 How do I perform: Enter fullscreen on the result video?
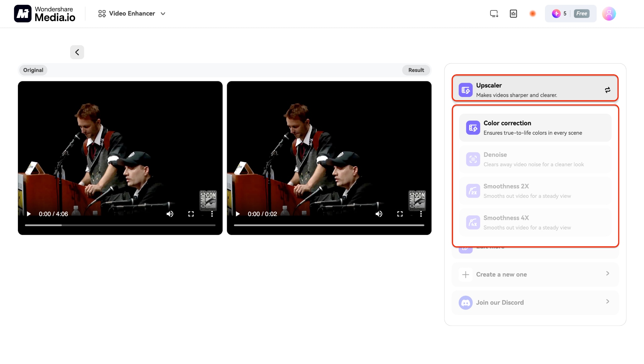400,214
